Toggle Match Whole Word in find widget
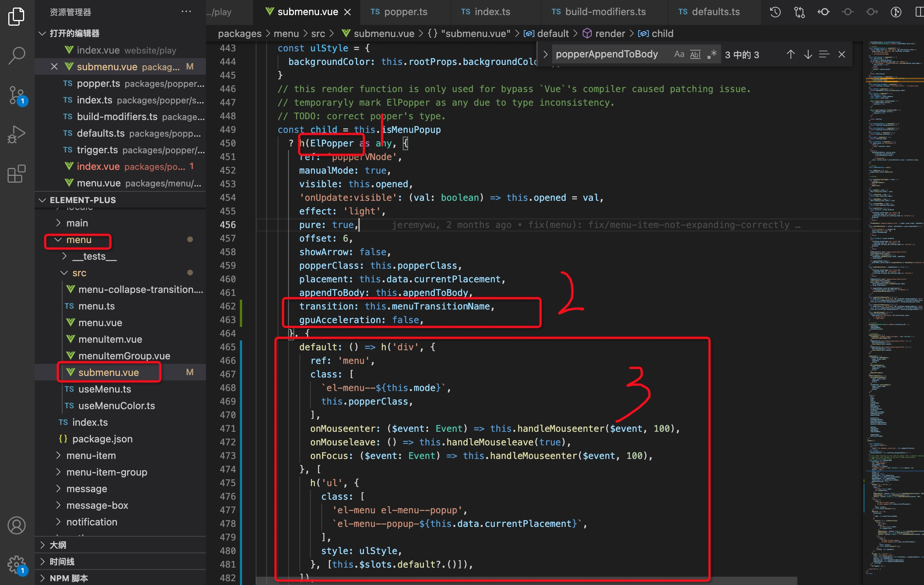The image size is (924, 585). (695, 54)
